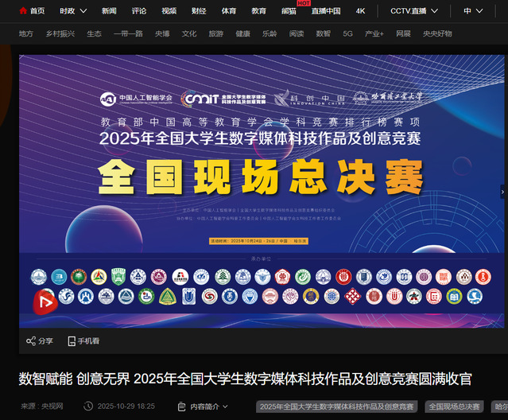
Task: Click the 2025年全国大学生数字媒体科技作品及创意竞赛 tag
Action: tap(337, 406)
